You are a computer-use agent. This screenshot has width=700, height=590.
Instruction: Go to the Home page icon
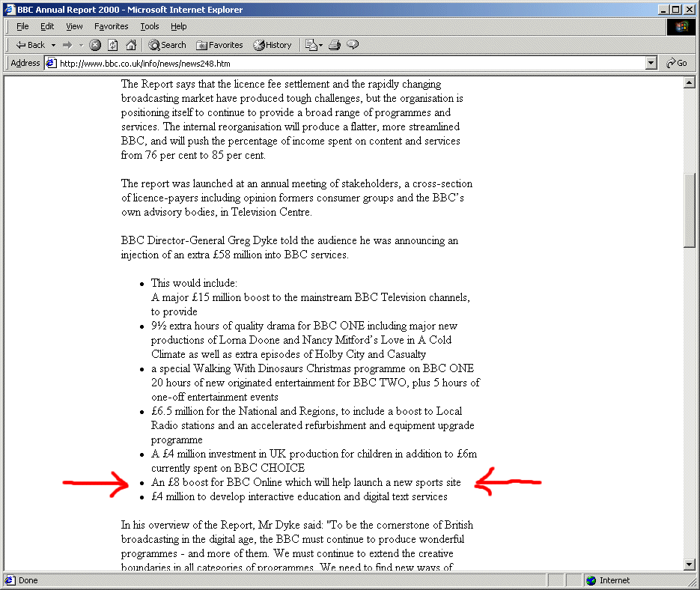tap(131, 45)
